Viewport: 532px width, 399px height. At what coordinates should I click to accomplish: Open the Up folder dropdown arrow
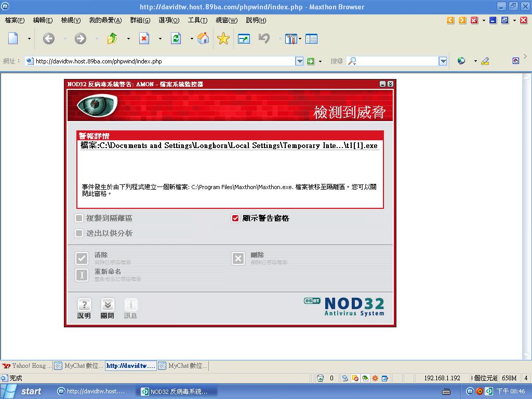point(128,38)
